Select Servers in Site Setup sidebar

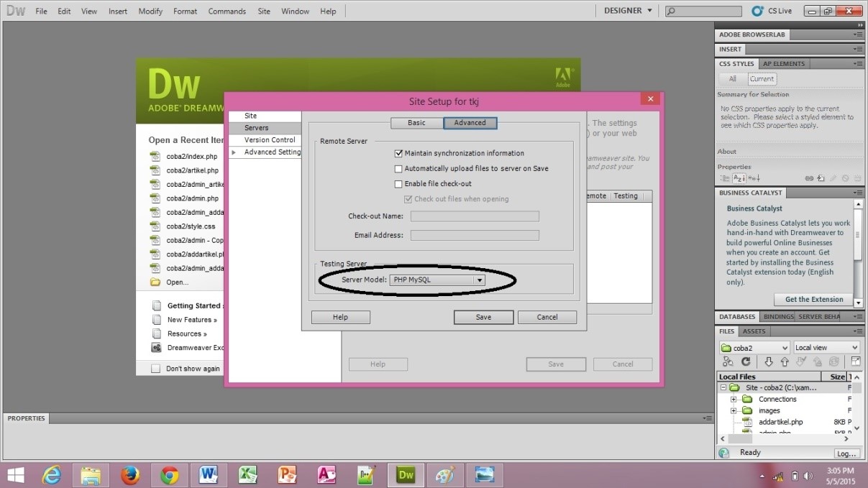(x=265, y=128)
